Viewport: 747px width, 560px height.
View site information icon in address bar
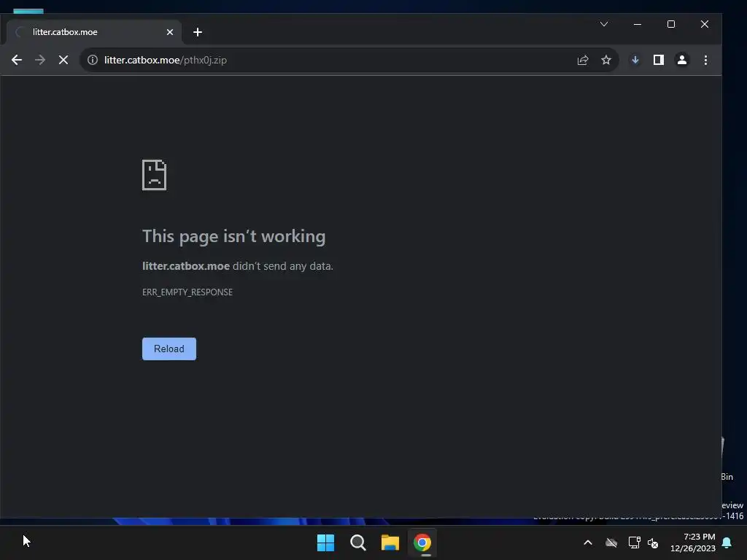coord(93,60)
